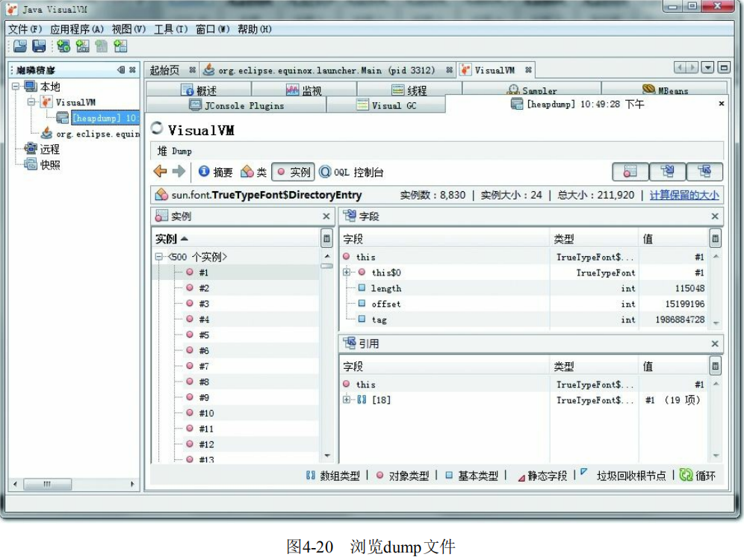Toggle the 引用 panel view button
The image size is (744, 560).
click(x=704, y=172)
